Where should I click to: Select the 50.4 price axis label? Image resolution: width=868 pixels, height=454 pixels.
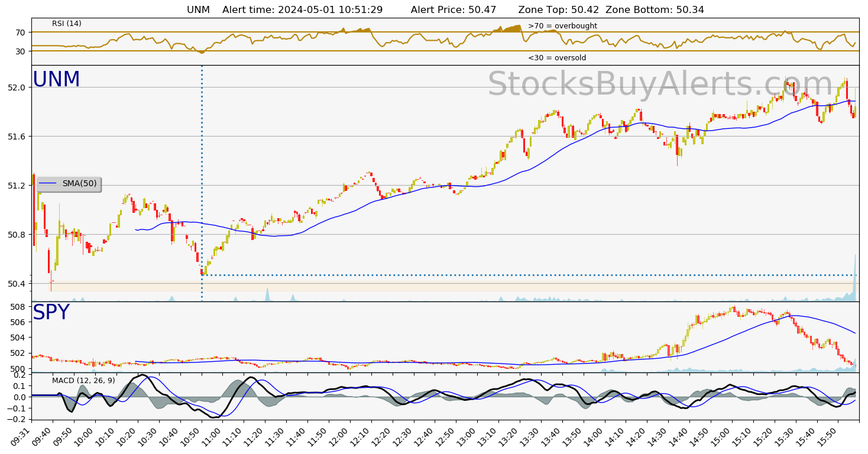point(17,284)
